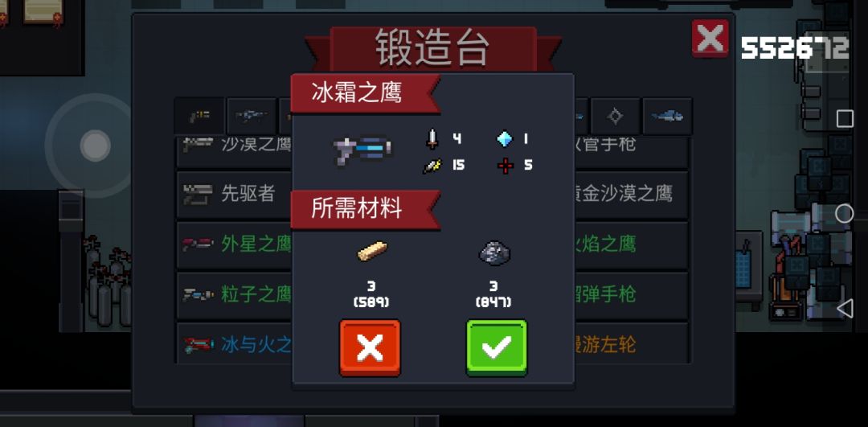Close the 锻造台 forge window

[710, 39]
